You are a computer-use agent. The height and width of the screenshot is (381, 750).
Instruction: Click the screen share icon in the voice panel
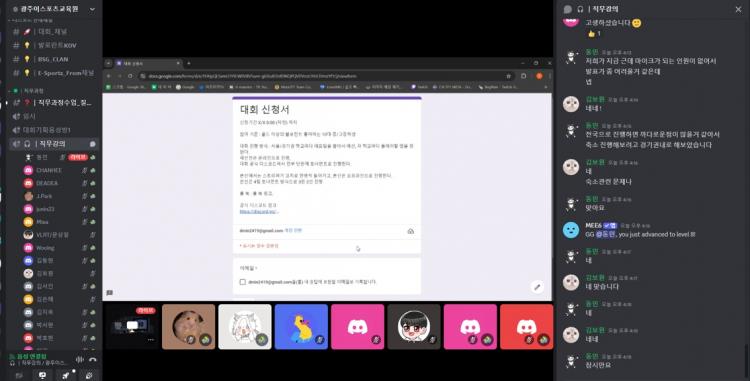[x=43, y=375]
